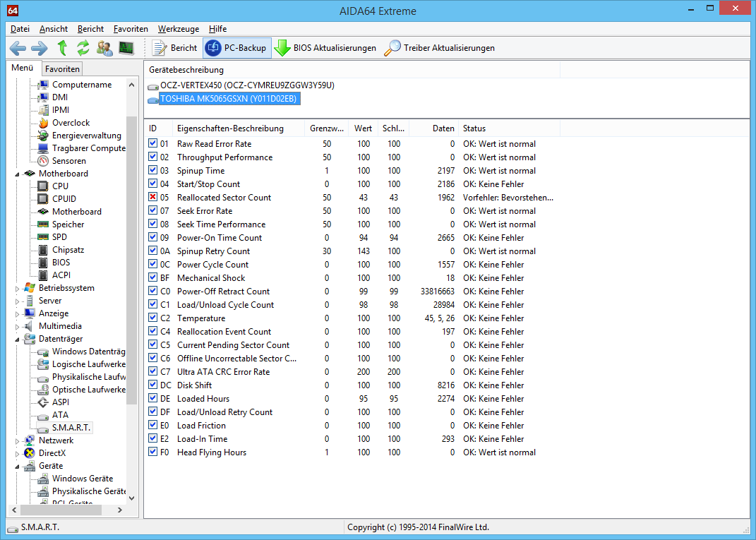Expand the DirectX tree node

(18, 454)
